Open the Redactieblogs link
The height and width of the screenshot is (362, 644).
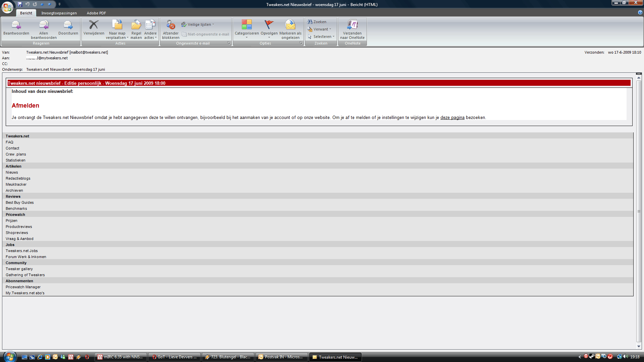point(18,178)
